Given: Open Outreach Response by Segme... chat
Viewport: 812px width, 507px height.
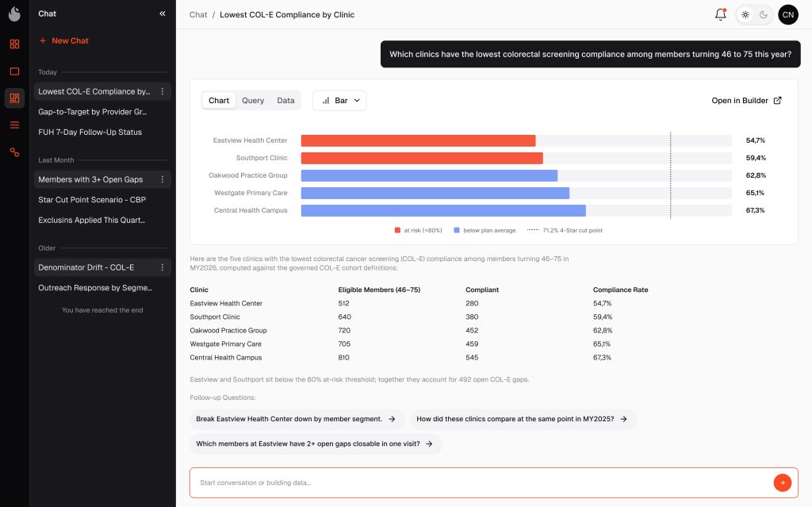Looking at the screenshot, I should click(95, 288).
